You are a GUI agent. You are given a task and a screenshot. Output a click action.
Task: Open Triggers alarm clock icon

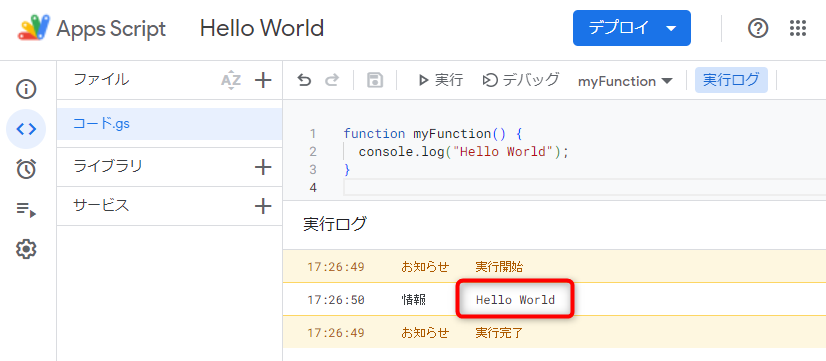(x=26, y=169)
